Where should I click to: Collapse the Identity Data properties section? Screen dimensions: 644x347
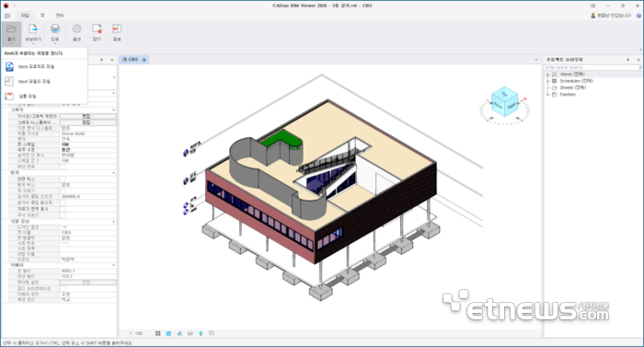(114, 222)
